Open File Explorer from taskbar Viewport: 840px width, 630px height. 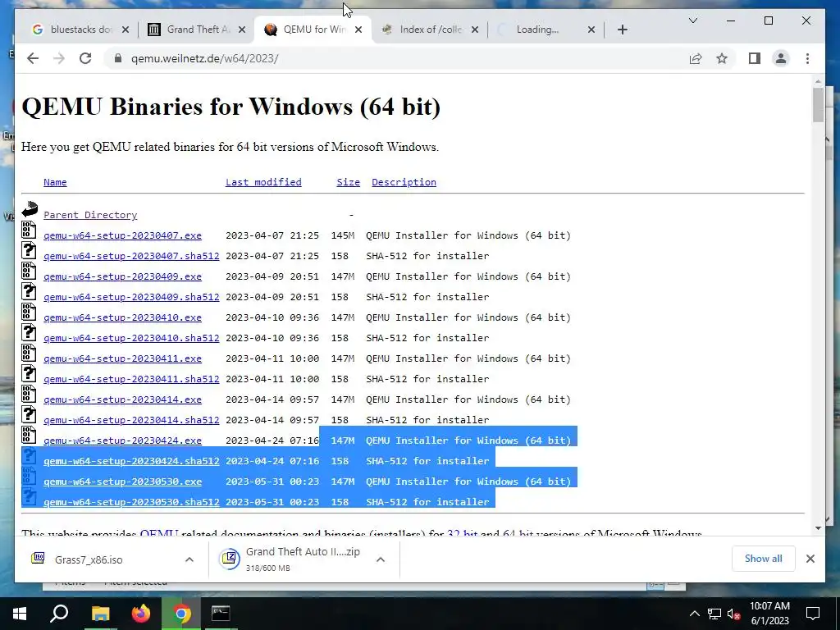[100, 614]
